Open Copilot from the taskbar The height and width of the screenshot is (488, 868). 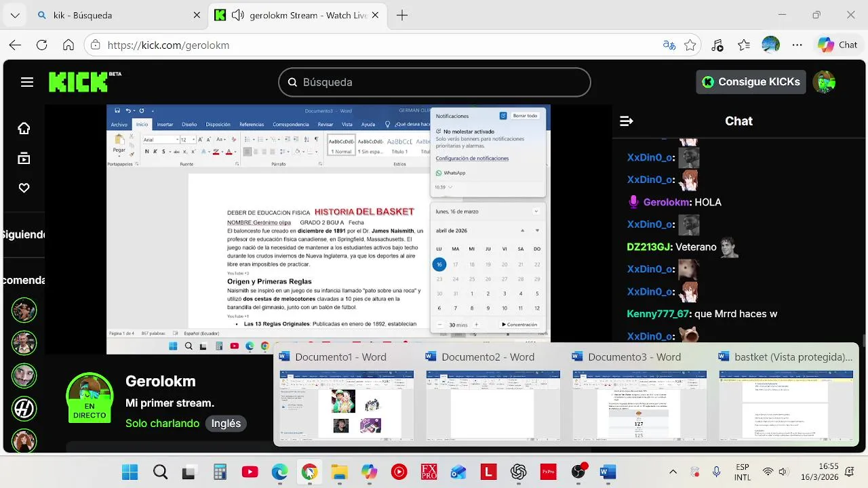click(369, 472)
